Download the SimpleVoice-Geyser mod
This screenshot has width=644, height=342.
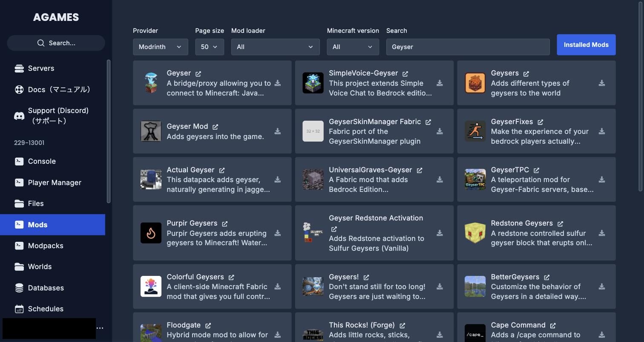pos(440,83)
